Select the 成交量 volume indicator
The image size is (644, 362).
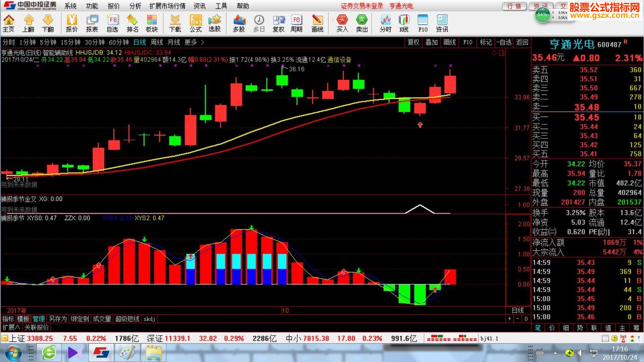(x=102, y=319)
